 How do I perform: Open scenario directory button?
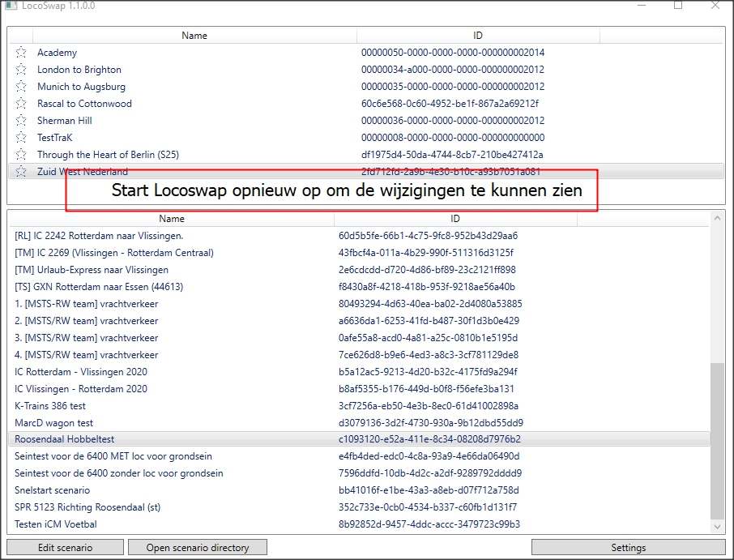[198, 548]
